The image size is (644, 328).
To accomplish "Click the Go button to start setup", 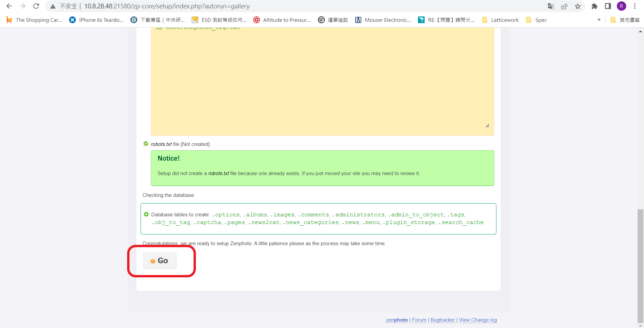I will coord(159,261).
